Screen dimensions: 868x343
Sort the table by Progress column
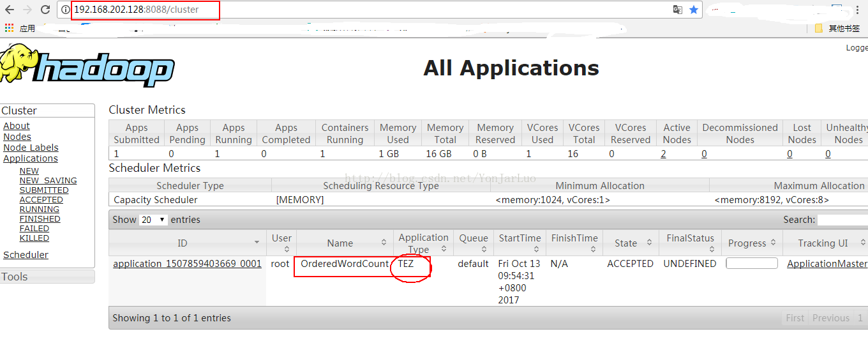[752, 243]
